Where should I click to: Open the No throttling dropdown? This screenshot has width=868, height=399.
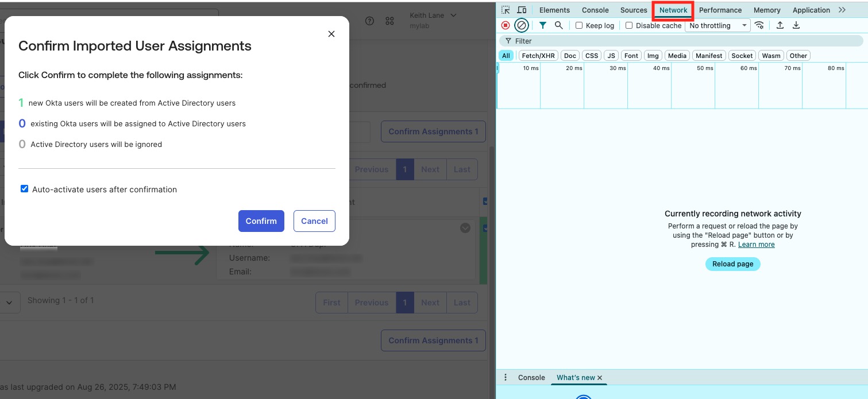pos(717,25)
